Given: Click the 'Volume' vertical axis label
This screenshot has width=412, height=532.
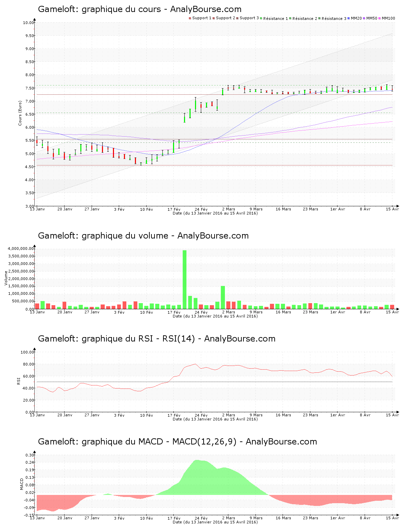Looking at the screenshot, I should coord(6,278).
